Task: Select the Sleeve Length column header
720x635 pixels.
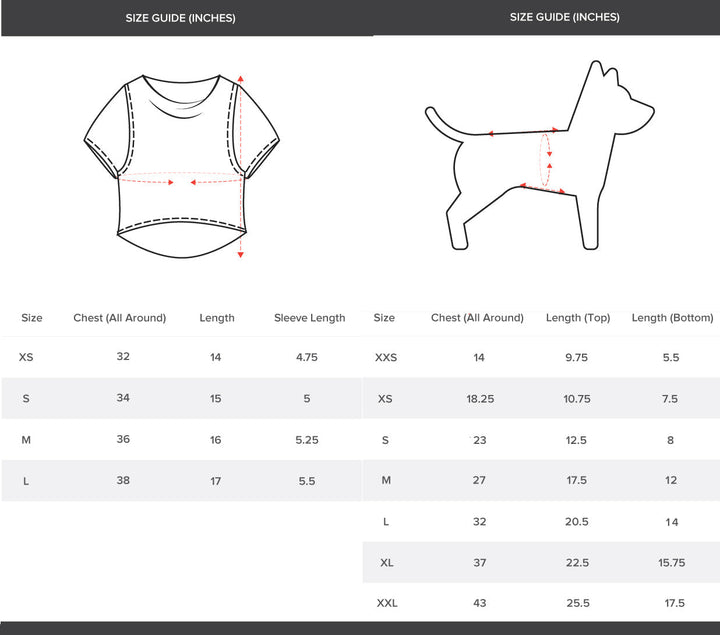Action: pyautogui.click(x=310, y=318)
